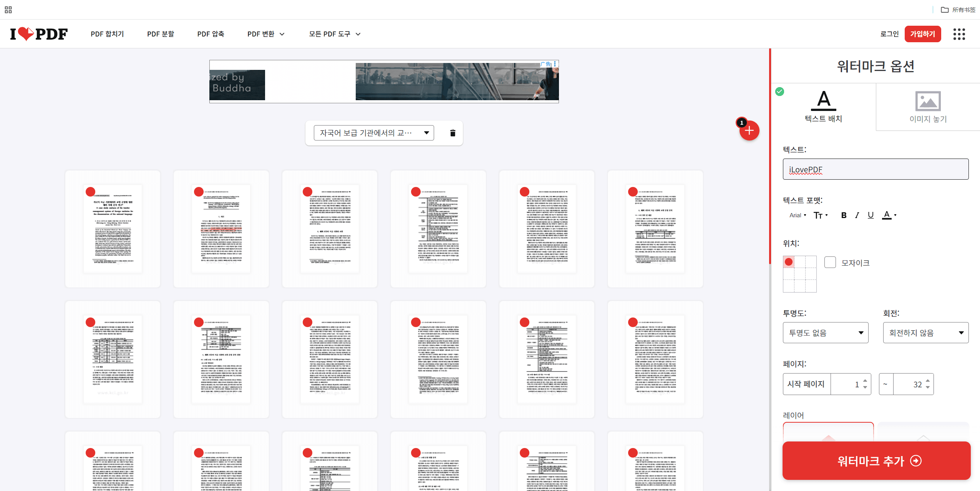Open the file selector dropdown 자국어 보급

point(373,133)
